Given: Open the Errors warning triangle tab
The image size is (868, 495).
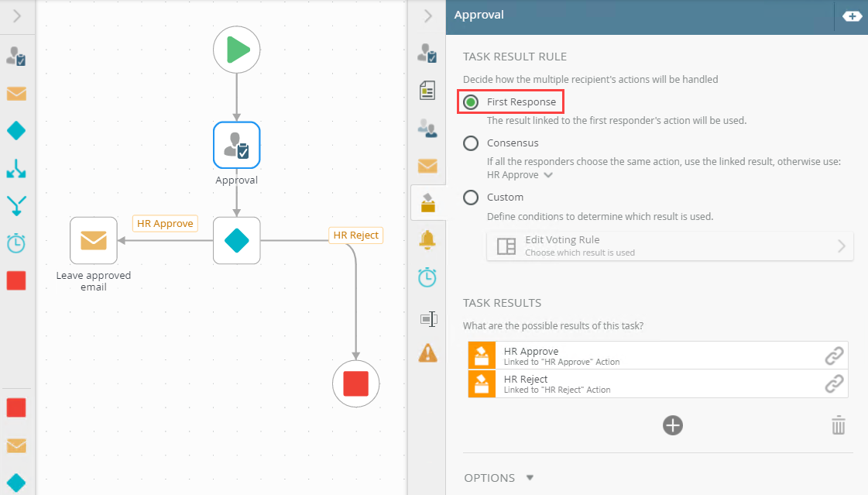Looking at the screenshot, I should (x=427, y=352).
